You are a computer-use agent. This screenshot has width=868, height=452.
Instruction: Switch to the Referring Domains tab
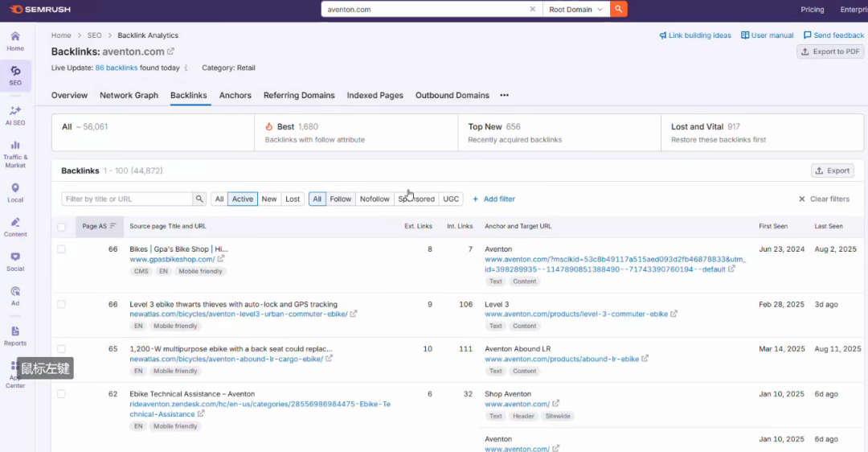[x=299, y=95]
